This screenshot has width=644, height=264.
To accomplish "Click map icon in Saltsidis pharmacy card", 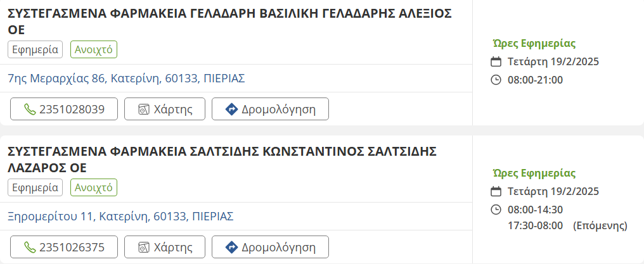I will pyautogui.click(x=144, y=247).
